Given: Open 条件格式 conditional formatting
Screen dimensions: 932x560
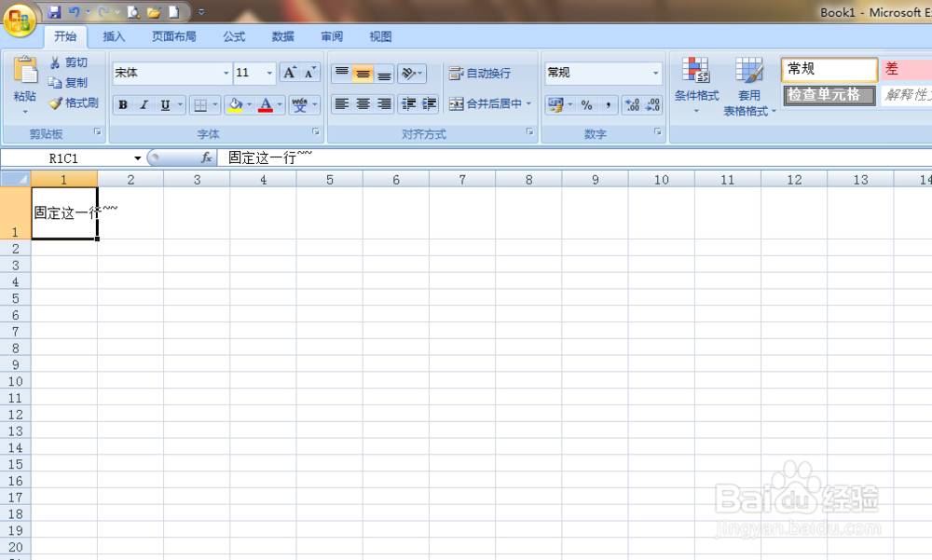Looking at the screenshot, I should coord(696,86).
